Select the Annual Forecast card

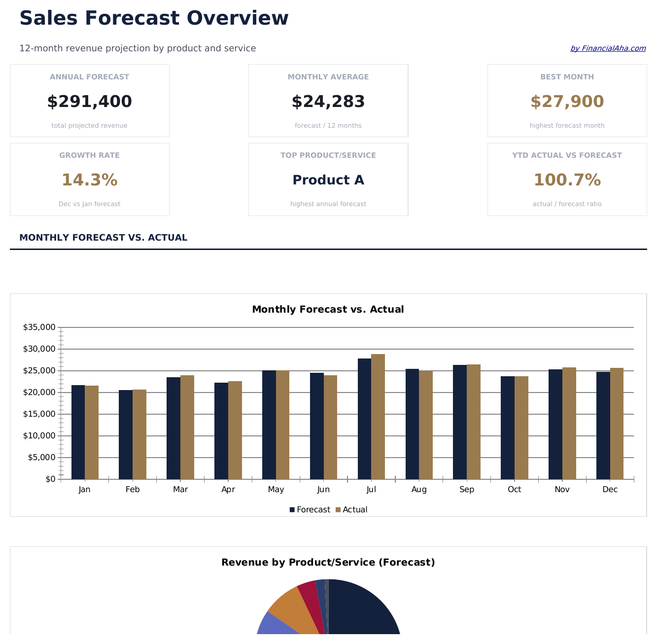89,100
